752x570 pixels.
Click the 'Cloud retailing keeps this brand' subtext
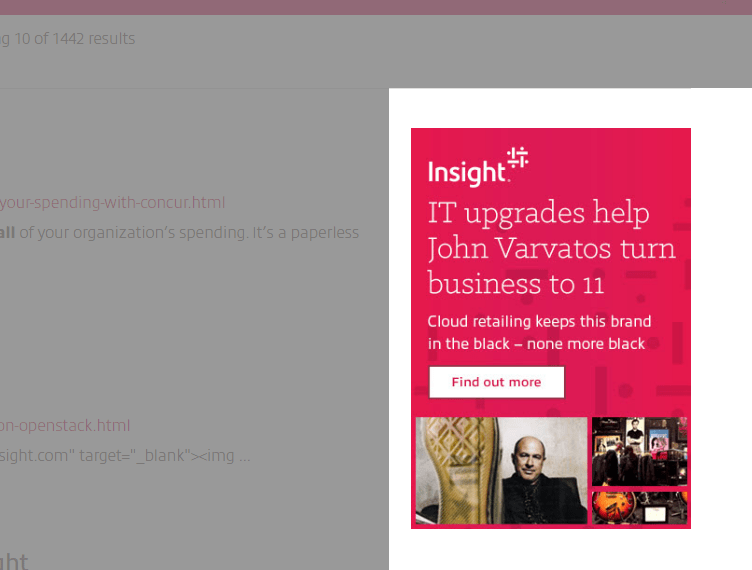pyautogui.click(x=539, y=321)
